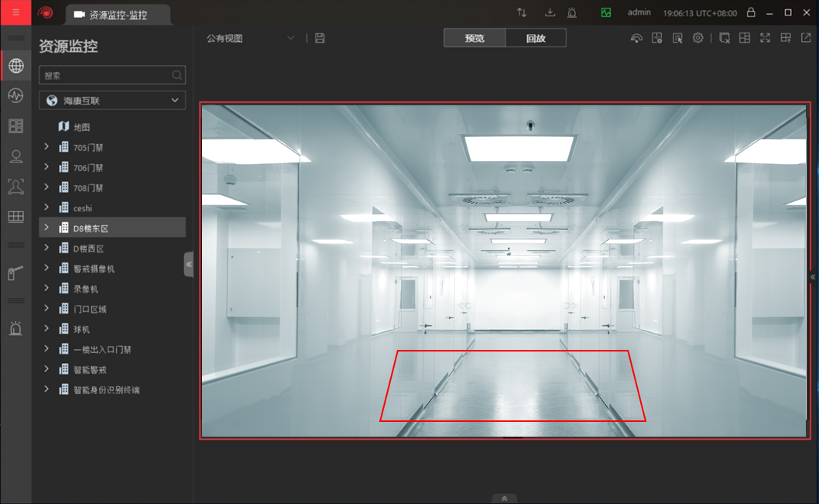Screen dimensions: 819x504
Task: Open the settings gear in the view toolbar
Action: point(697,38)
